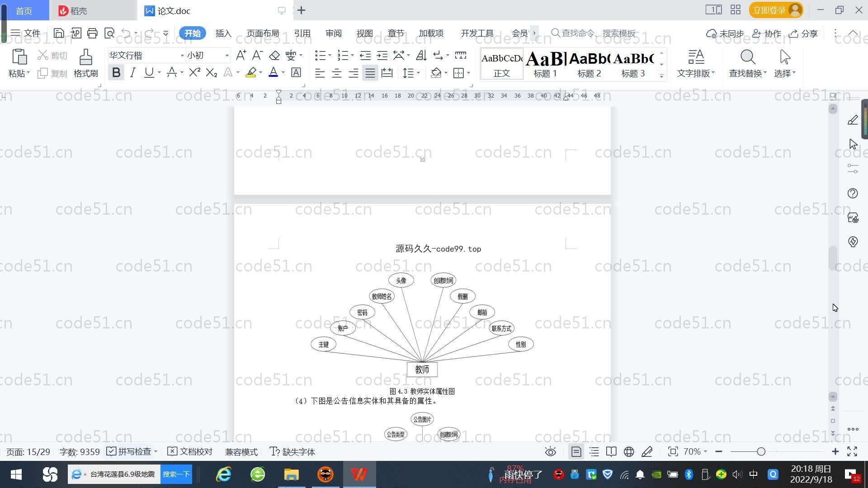Toggle Strikethrough formatting

click(171, 72)
